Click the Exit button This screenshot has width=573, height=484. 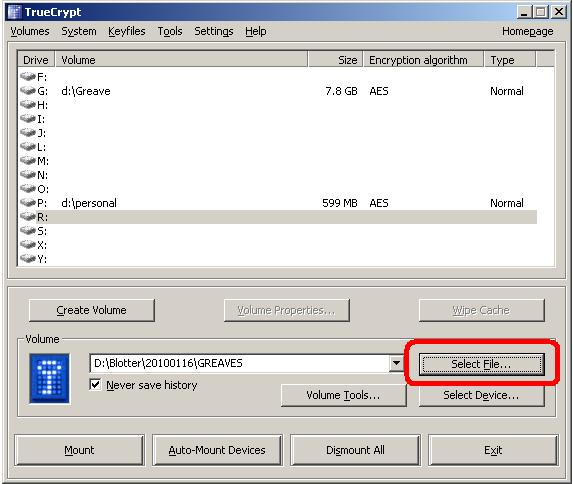(493, 450)
